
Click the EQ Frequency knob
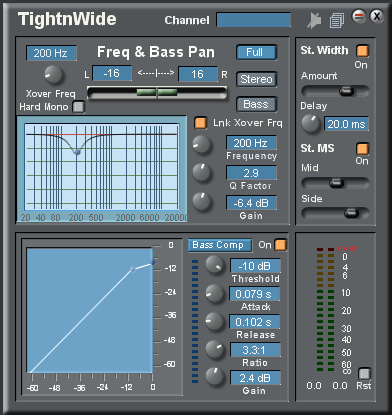(202, 144)
